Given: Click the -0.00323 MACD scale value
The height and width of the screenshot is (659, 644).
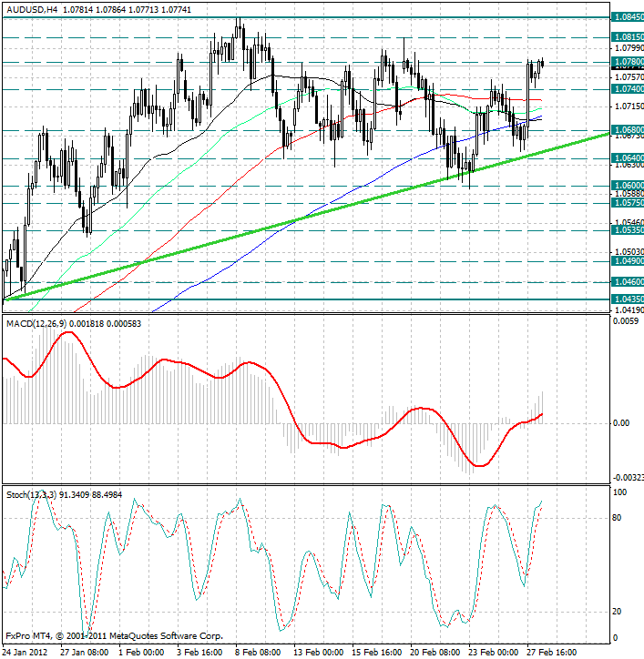Looking at the screenshot, I should (629, 478).
